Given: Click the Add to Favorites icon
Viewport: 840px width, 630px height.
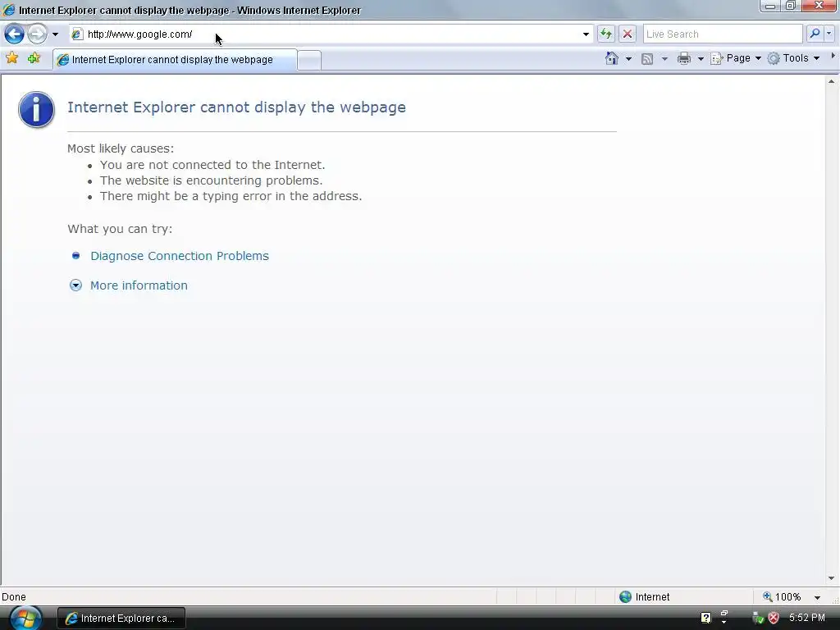Looking at the screenshot, I should [x=34, y=58].
